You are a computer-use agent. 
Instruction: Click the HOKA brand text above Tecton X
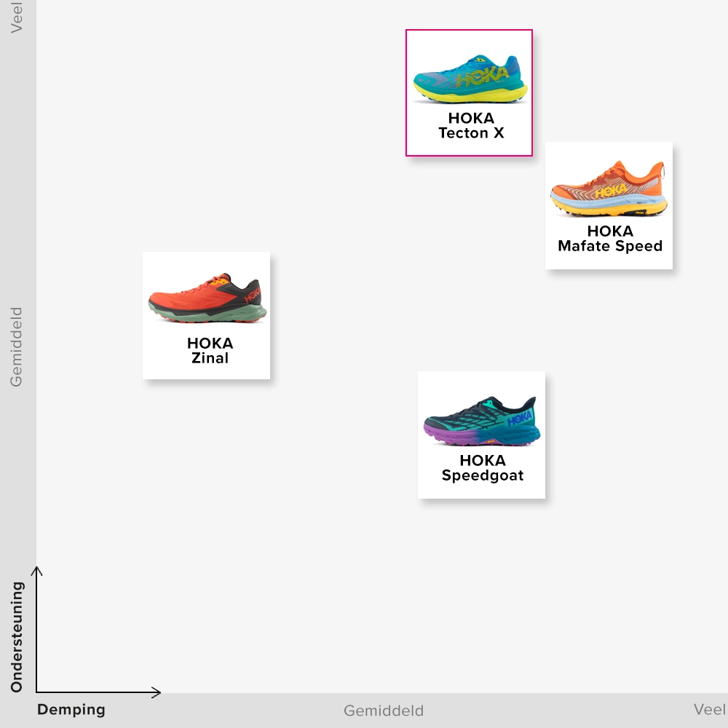point(471,118)
